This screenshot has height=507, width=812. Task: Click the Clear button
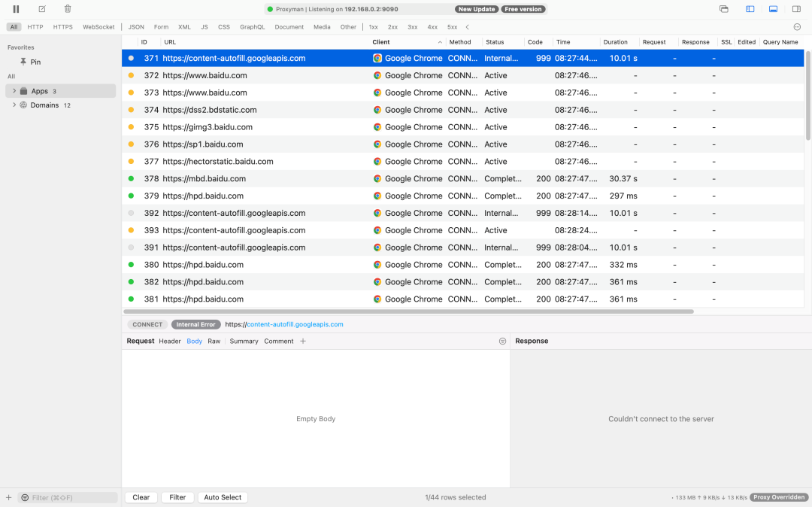141,497
